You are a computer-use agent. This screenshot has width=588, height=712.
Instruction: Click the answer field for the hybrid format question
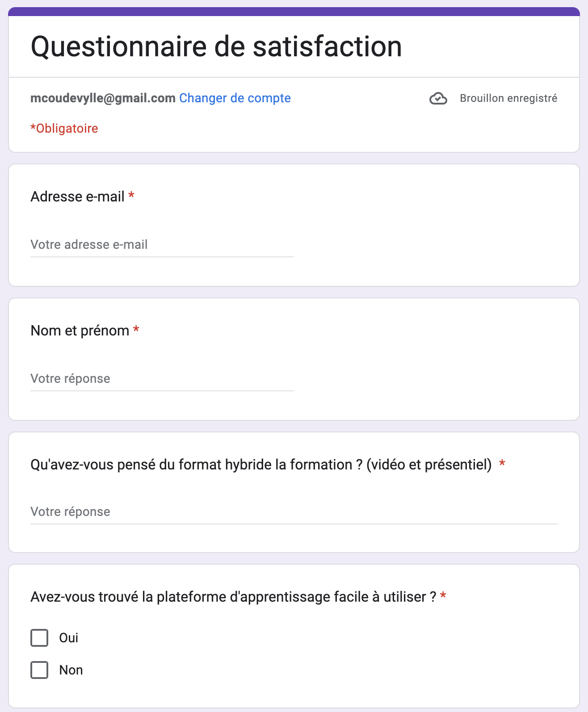(294, 512)
